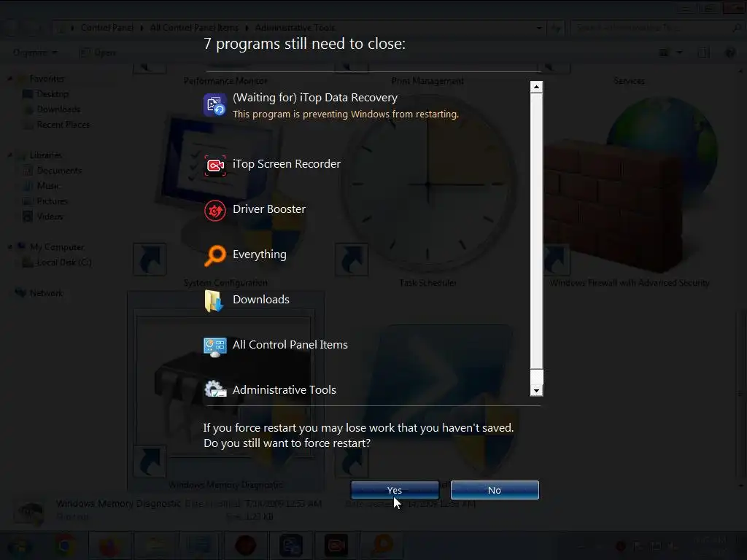Click iTop Data Recovery taskbar icon
This screenshot has width=747, height=560.
click(290, 545)
